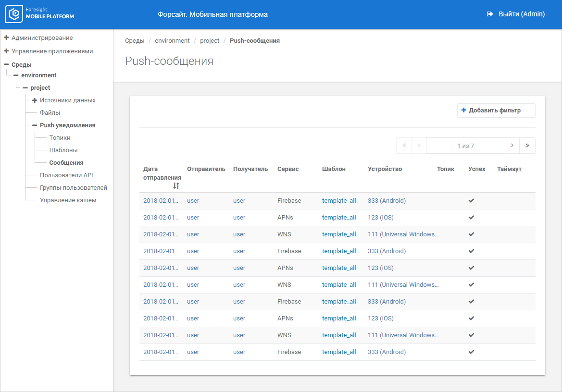Click the Добавить фильтр button
The height and width of the screenshot is (392, 562).
[496, 110]
